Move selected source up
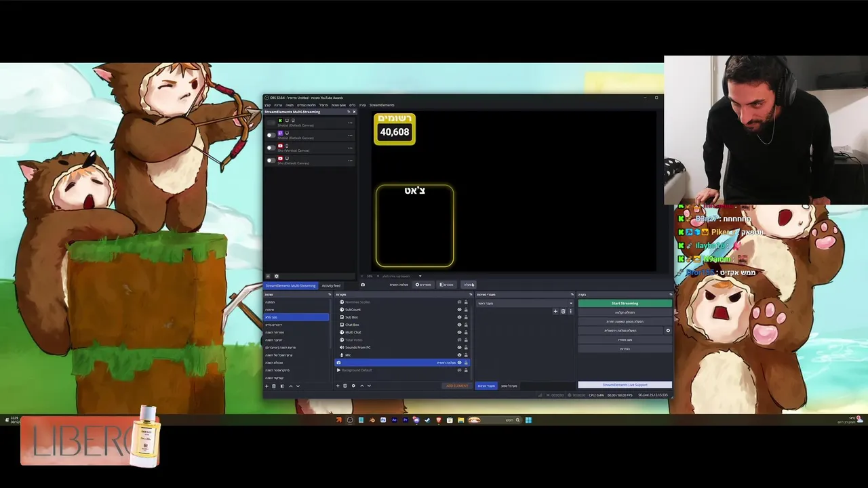Image resolution: width=868 pixels, height=488 pixels. coord(362,386)
